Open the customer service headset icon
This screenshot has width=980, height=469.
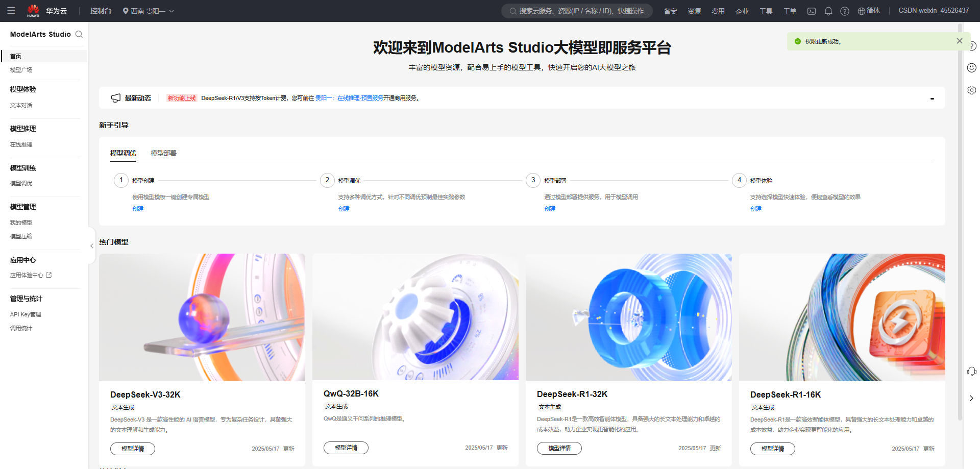972,372
